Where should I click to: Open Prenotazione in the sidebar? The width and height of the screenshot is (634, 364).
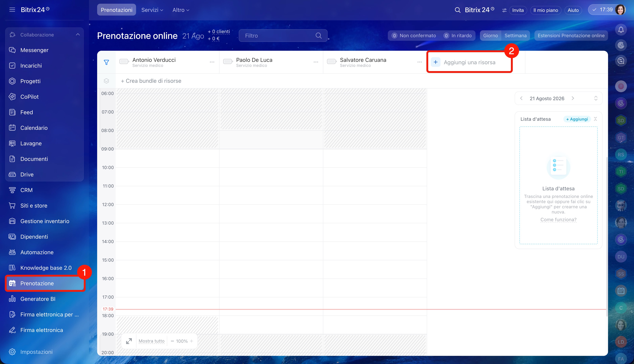[45, 283]
